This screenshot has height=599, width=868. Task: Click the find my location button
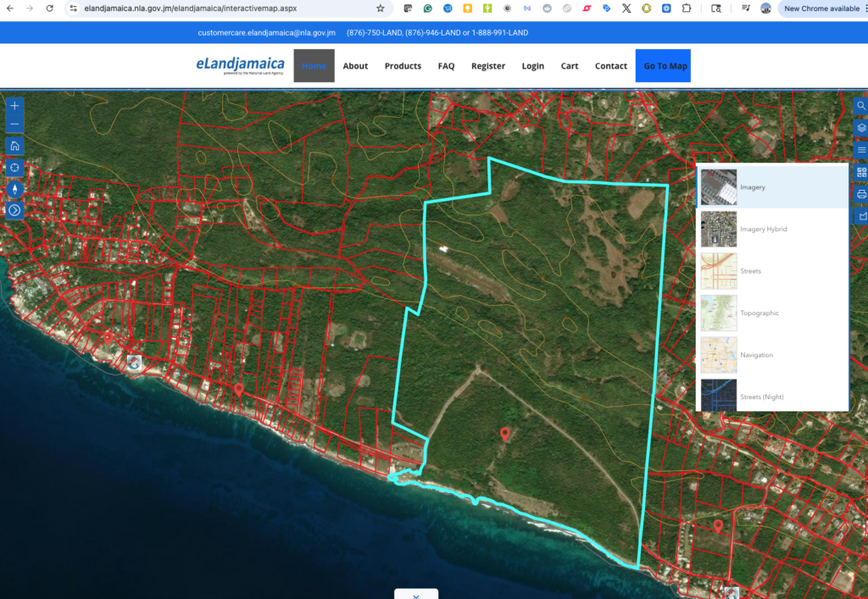[x=14, y=168]
